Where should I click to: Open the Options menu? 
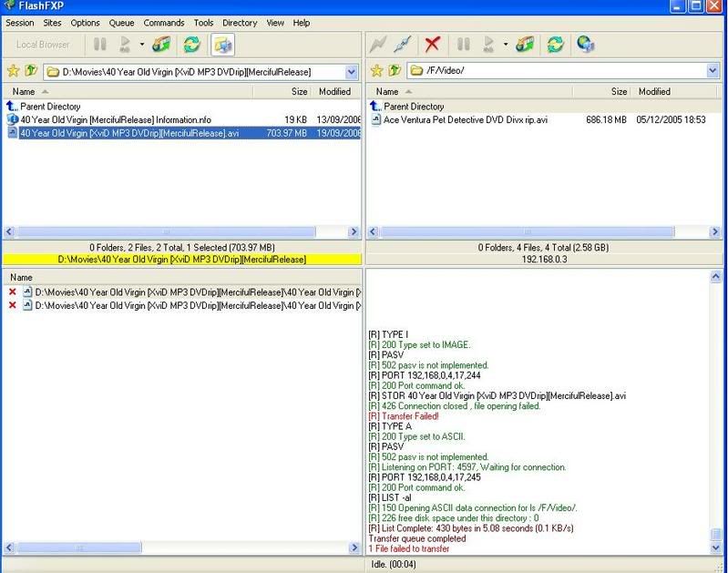tap(85, 23)
